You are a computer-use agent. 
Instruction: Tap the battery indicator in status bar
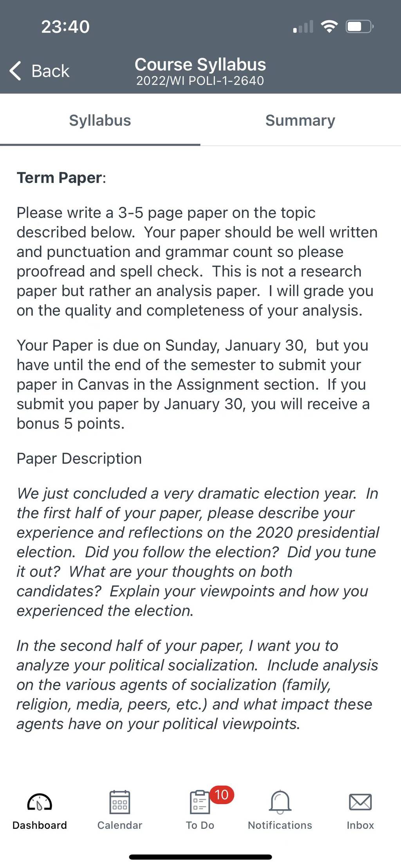(x=360, y=27)
